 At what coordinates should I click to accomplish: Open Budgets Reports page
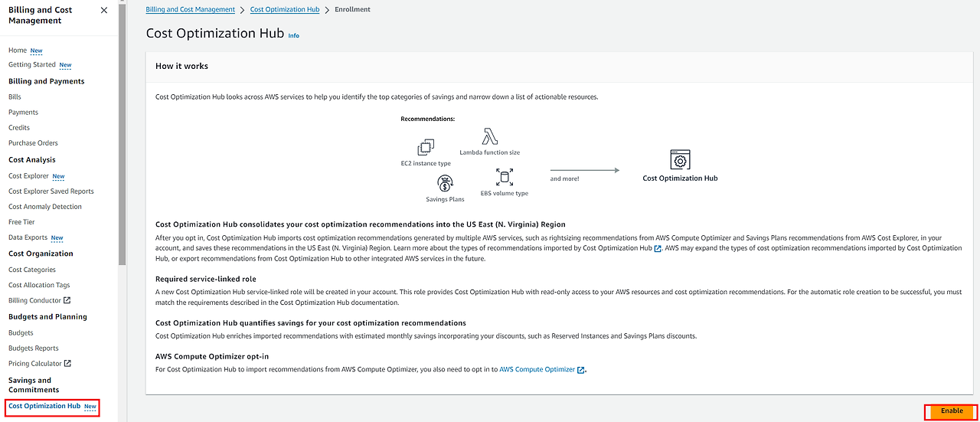click(34, 348)
